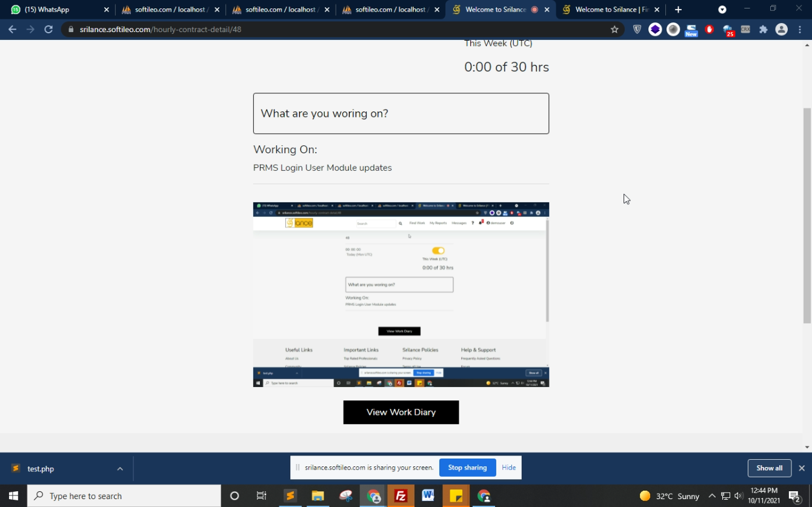812x507 pixels.
Task: Show hidden system tray icons
Action: (x=712, y=496)
